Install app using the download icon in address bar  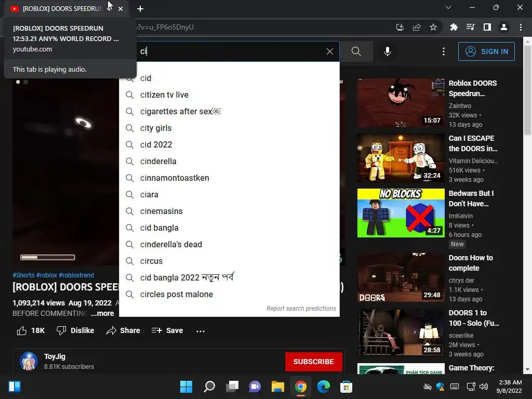pos(400,27)
